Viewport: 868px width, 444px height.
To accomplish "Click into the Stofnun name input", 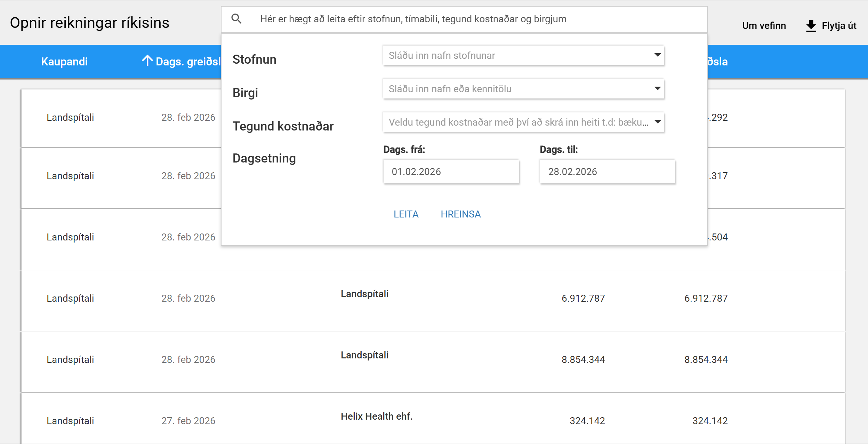I will pyautogui.click(x=515, y=55).
